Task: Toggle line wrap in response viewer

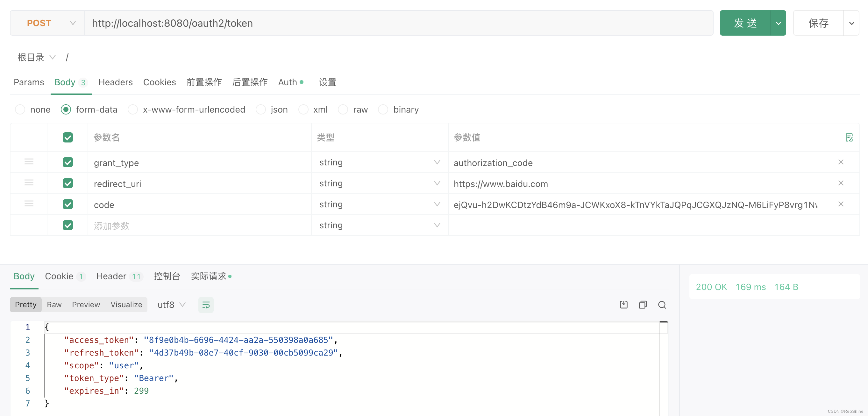Action: (x=206, y=305)
